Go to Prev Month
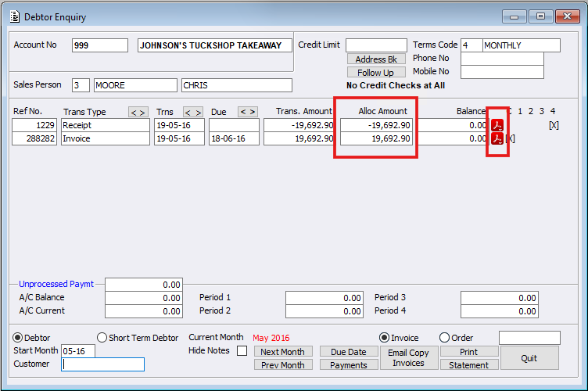 [x=283, y=365]
